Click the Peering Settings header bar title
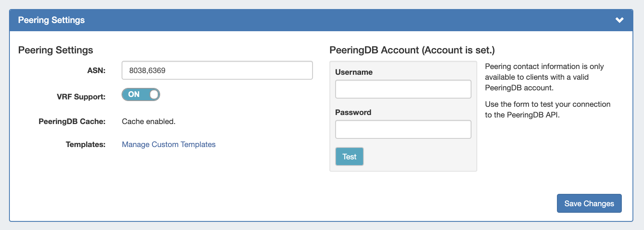644x230 pixels. click(x=51, y=20)
